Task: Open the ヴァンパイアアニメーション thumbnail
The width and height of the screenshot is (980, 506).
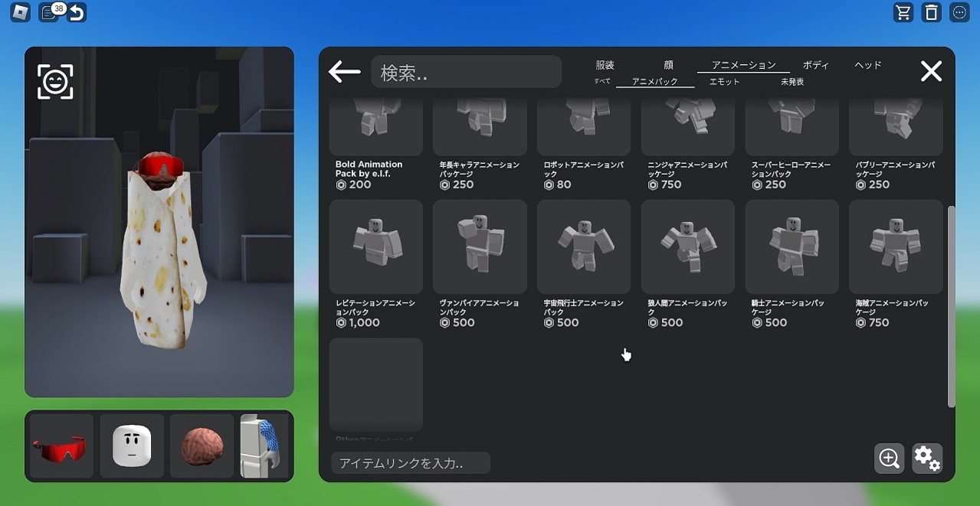Action: coord(480,246)
